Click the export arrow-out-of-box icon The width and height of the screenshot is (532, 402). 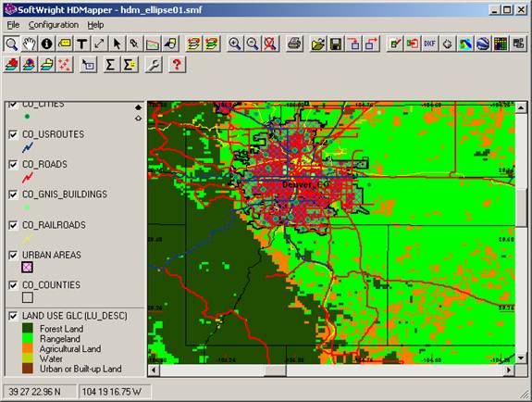[371, 44]
